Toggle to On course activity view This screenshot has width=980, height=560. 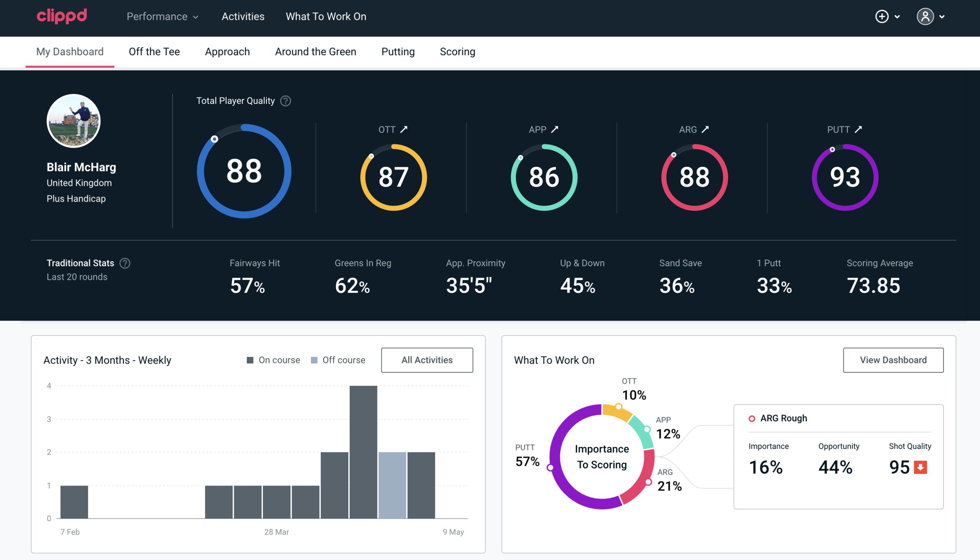coord(273,360)
